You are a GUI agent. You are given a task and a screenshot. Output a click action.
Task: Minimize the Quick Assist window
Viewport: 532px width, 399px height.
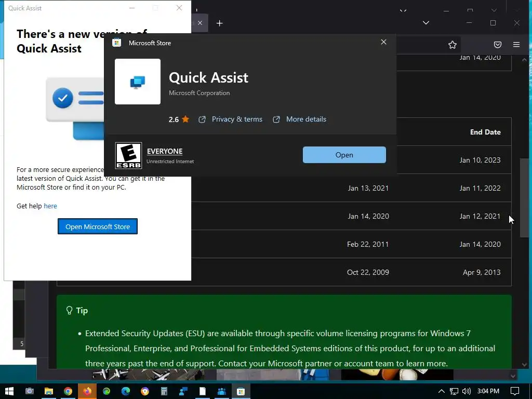point(132,8)
